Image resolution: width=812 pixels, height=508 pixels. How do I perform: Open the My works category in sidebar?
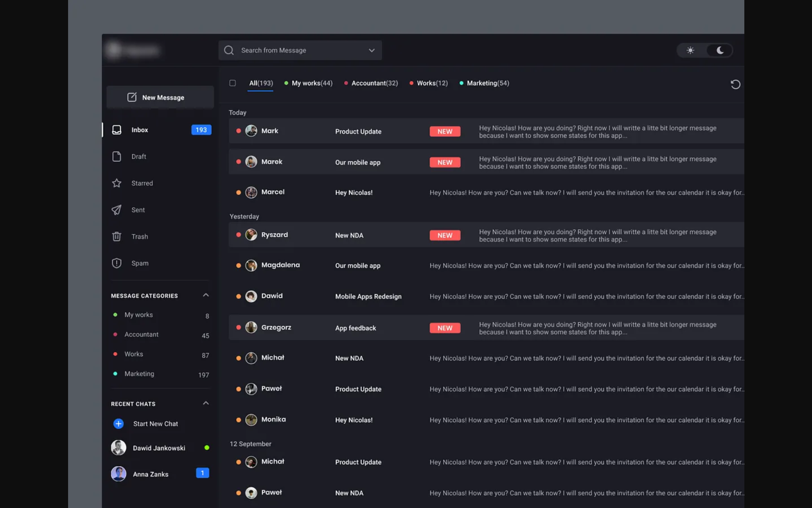tap(161, 315)
